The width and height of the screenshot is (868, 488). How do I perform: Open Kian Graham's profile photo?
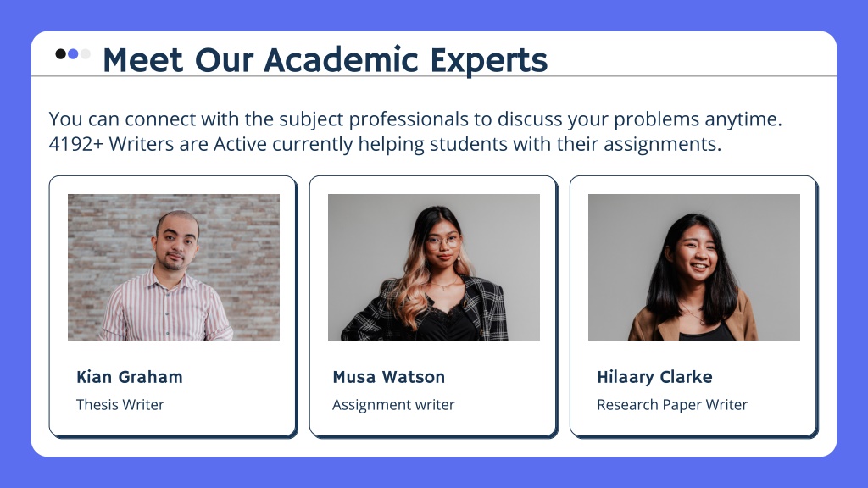(x=174, y=267)
